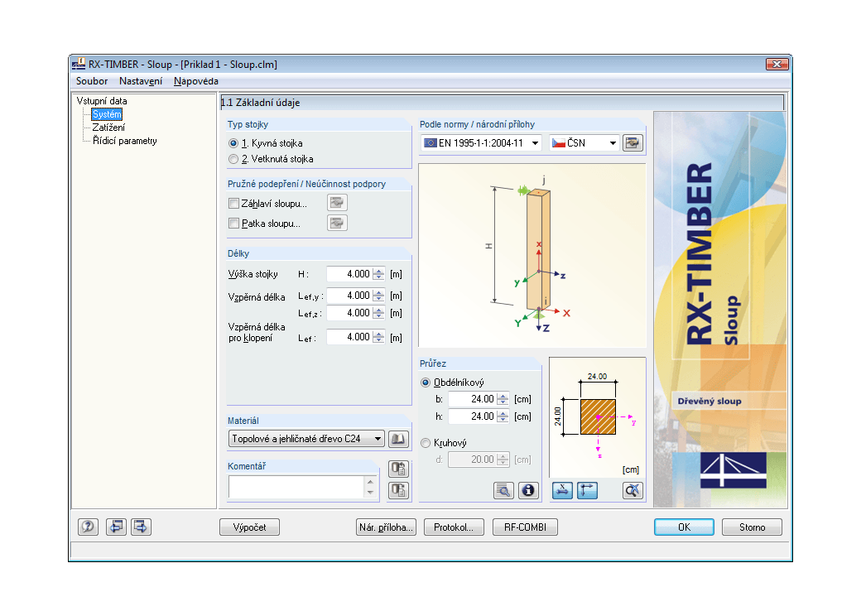This screenshot has width=861, height=616.
Task: Toggle dimension display icon under section preview
Action: [562, 490]
